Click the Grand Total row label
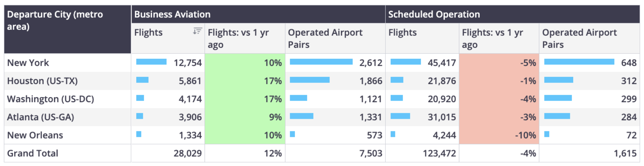644x166 pixels. click(33, 153)
